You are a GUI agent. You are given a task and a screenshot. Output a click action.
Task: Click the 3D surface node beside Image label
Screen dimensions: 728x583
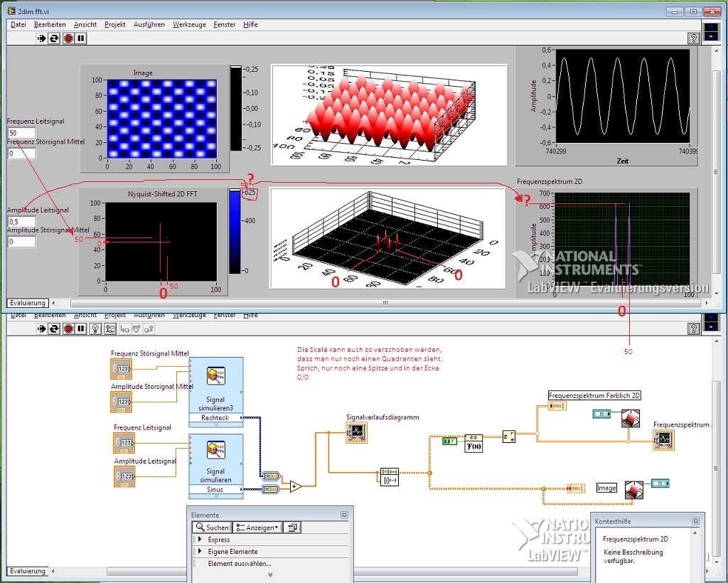click(x=634, y=489)
